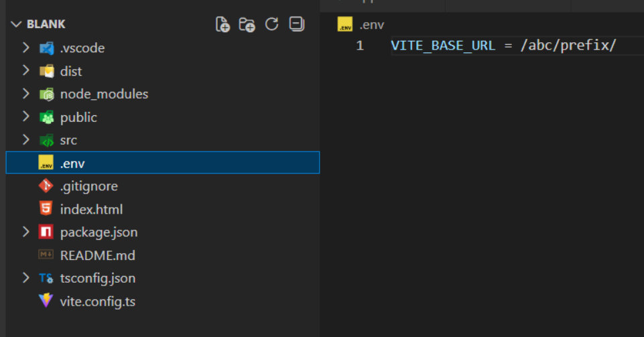Image resolution: width=644 pixels, height=337 pixels.
Task: Collapse the BLANK project root section
Action: 17,24
